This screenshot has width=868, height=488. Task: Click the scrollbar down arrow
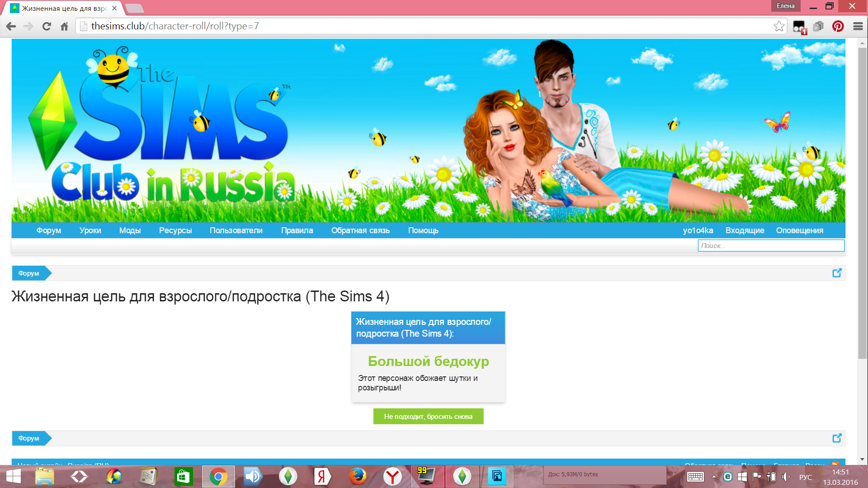[863, 459]
